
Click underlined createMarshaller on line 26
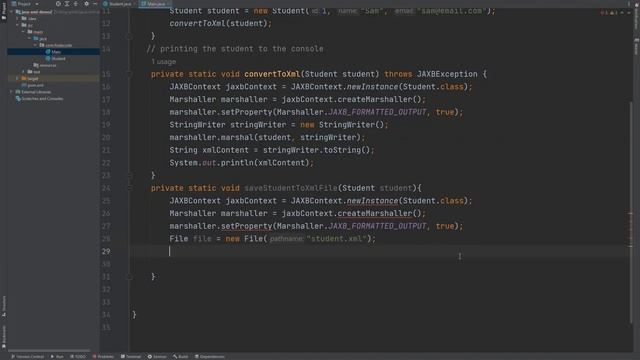coord(375,213)
